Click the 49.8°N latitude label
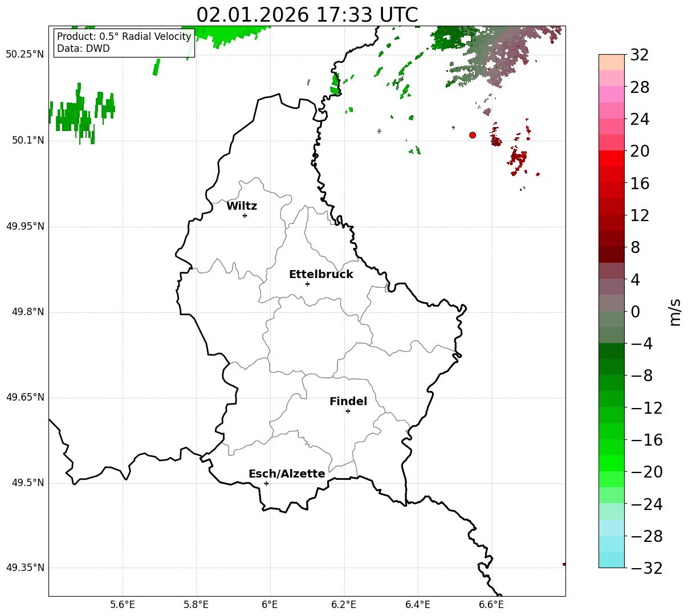Image resolution: width=688 pixels, height=616 pixels. pyautogui.click(x=28, y=312)
